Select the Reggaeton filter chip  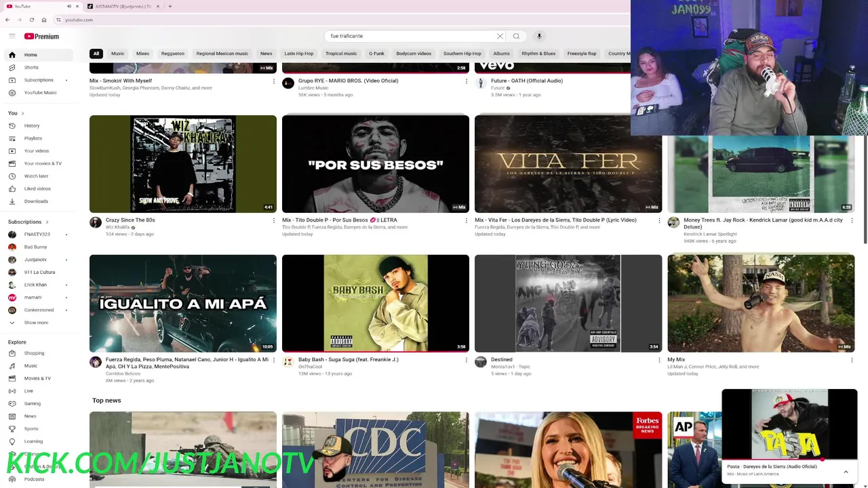pos(172,54)
